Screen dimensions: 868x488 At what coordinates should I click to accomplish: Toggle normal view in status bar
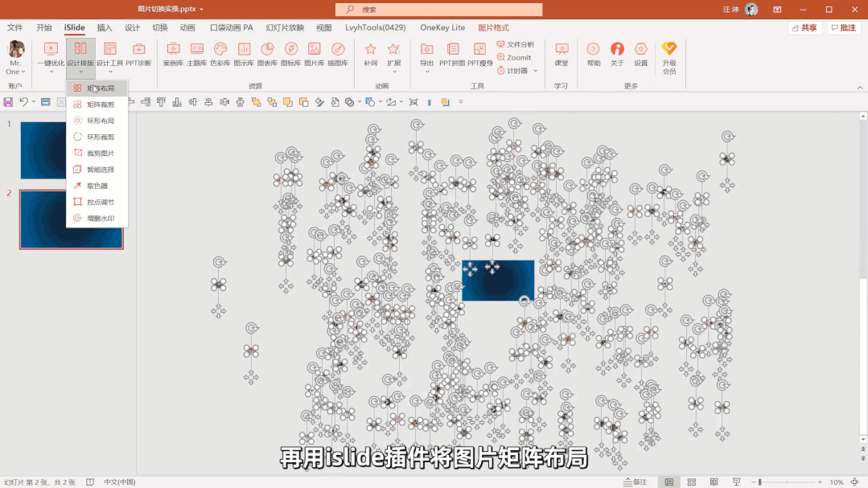(668, 482)
